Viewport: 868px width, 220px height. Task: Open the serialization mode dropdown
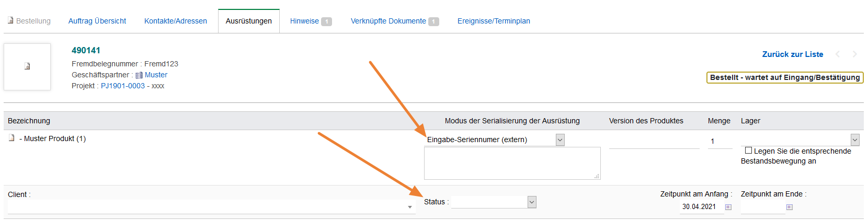560,140
